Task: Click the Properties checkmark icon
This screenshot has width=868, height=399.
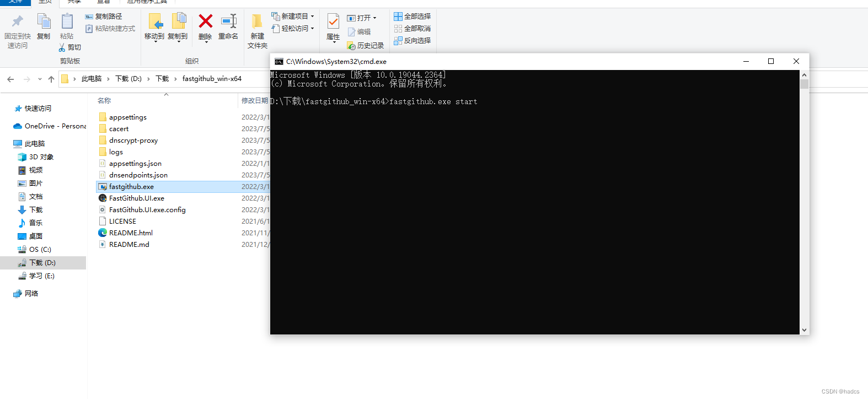Action: click(333, 21)
